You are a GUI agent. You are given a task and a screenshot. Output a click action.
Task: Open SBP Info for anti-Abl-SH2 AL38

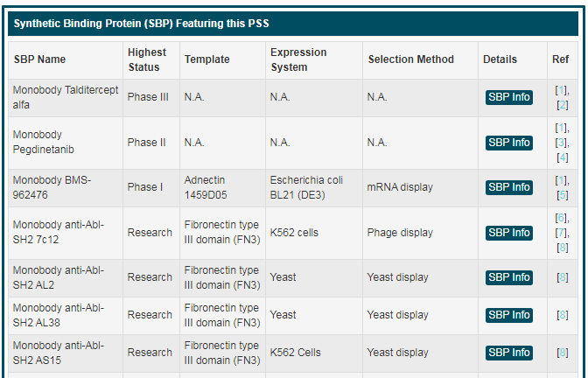point(508,315)
